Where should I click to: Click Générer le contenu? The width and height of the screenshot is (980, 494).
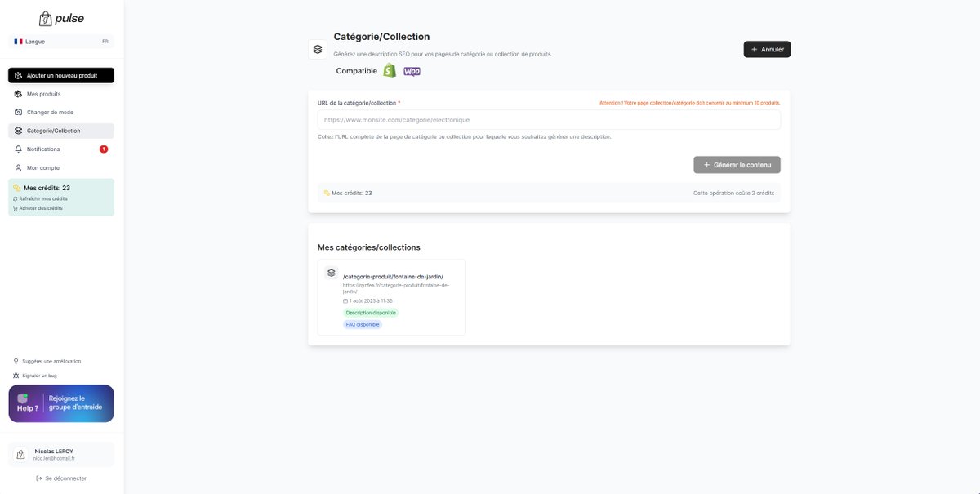click(737, 164)
